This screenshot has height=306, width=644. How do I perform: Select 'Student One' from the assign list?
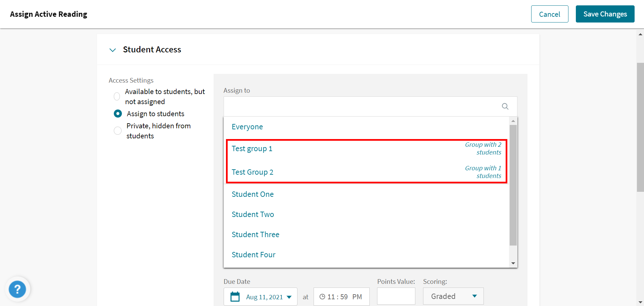click(252, 194)
